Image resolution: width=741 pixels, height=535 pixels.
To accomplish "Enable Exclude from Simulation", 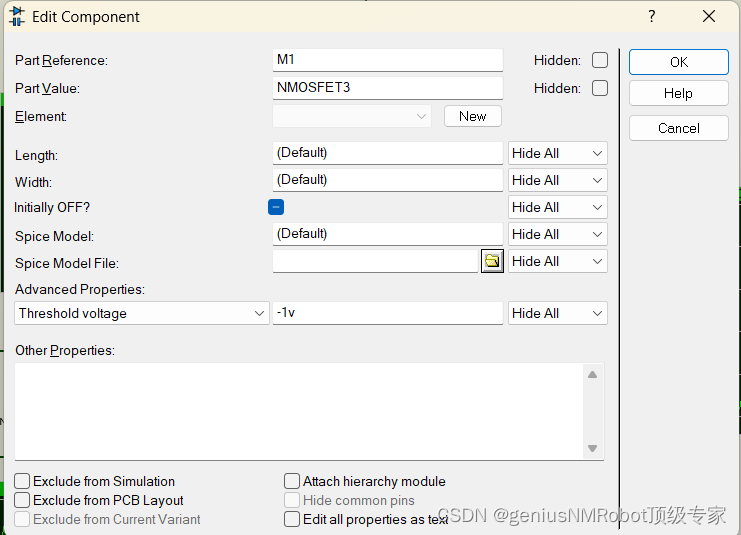I will click(22, 481).
